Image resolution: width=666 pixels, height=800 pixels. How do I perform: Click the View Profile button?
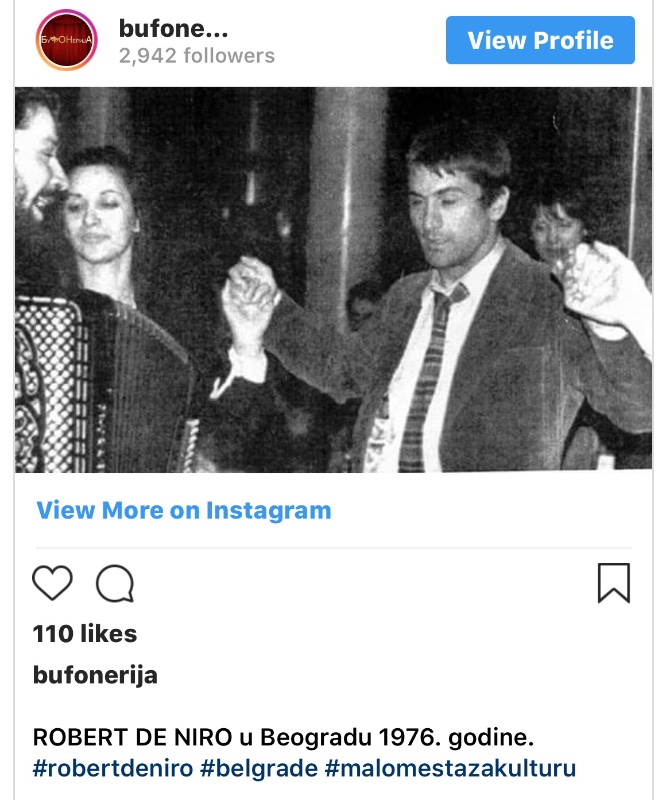click(x=540, y=40)
